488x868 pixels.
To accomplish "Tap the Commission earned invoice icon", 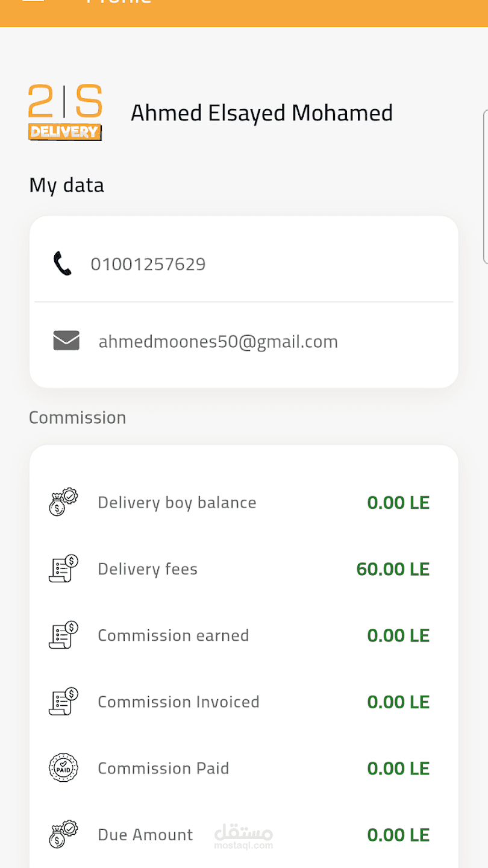I will tap(63, 635).
